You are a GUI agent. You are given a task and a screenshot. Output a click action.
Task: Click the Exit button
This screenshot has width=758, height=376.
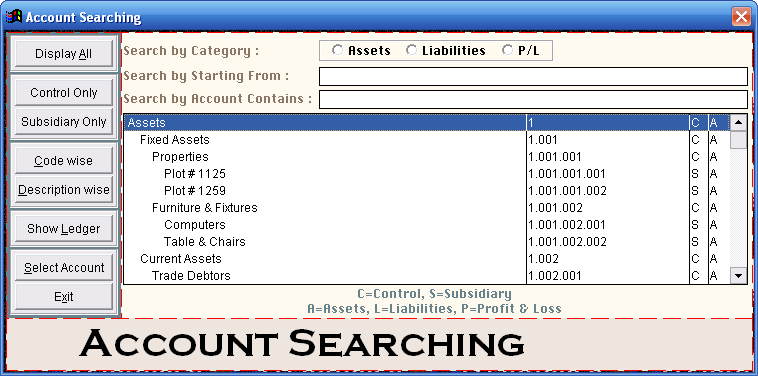coord(64,296)
